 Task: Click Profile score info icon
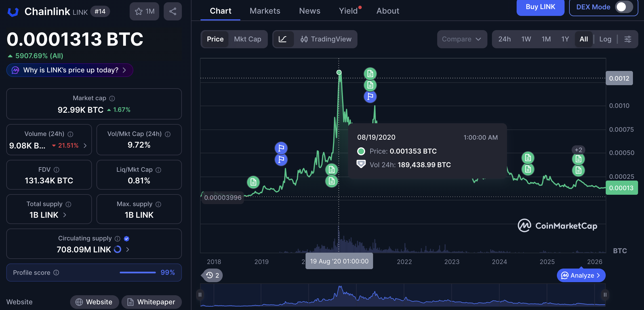[56, 273]
